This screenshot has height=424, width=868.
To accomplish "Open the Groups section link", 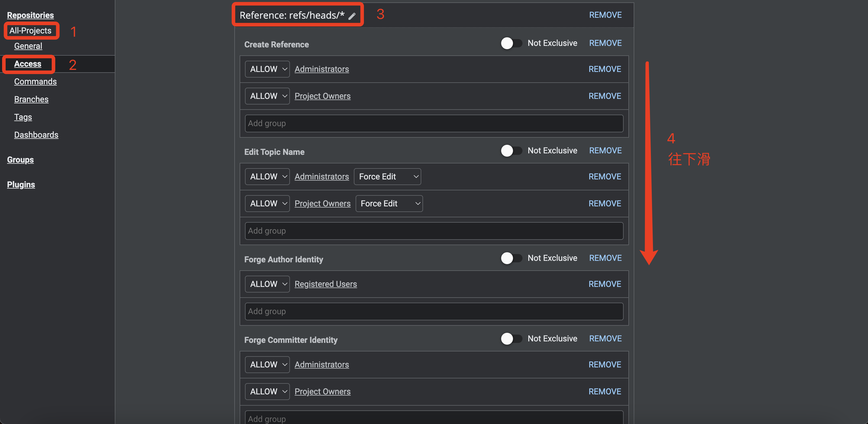I will click(x=20, y=160).
